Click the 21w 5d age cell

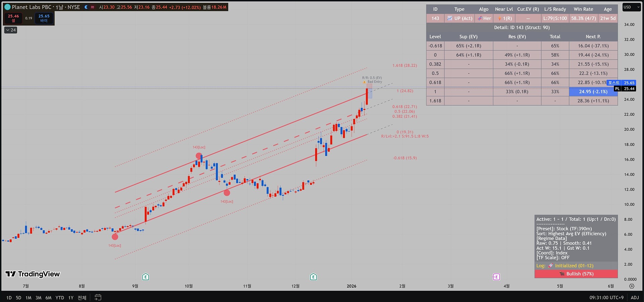(x=608, y=18)
